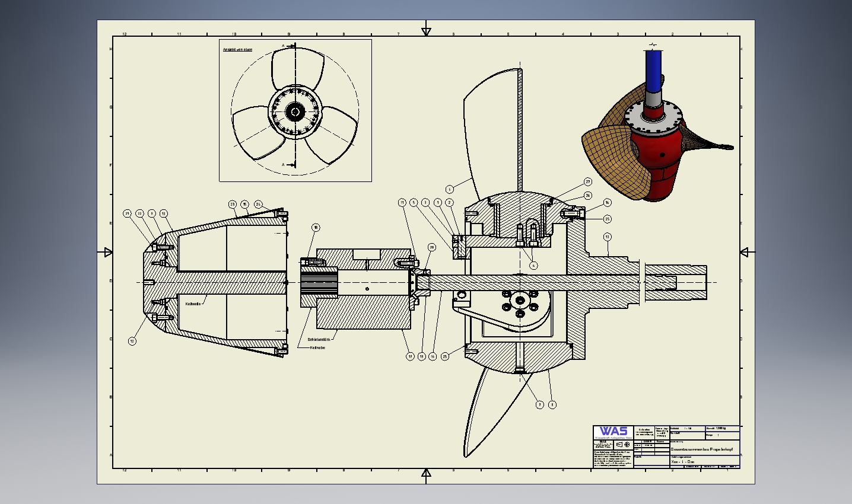Select balloon 25 at lower hub left
852x504 pixels.
(445, 356)
